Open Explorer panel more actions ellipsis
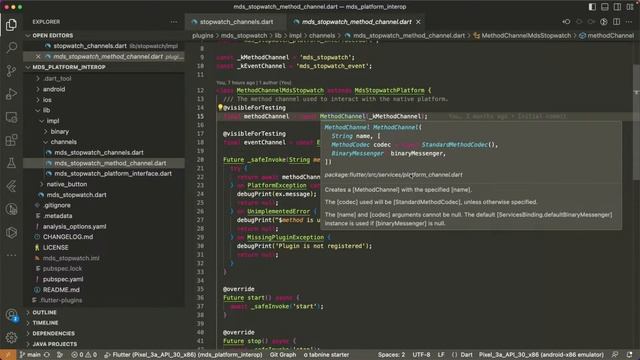The width and height of the screenshot is (640, 360). (174, 22)
